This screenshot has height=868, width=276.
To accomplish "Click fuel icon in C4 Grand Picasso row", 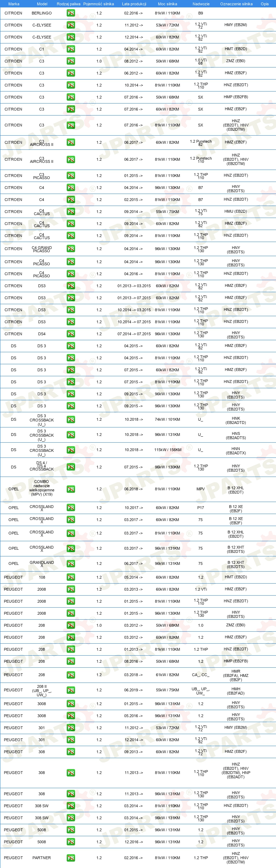I will pyautogui.click(x=71, y=249).
